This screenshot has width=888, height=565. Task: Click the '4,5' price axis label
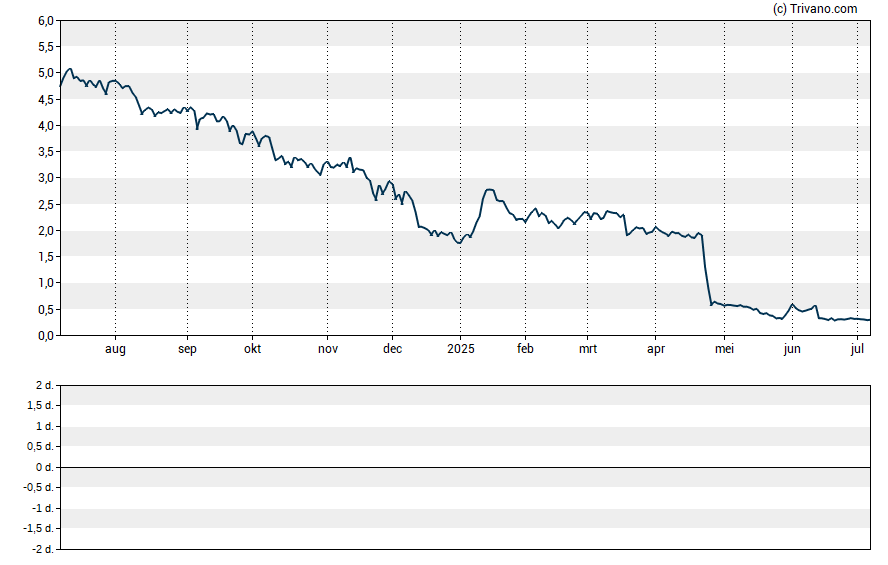(x=46, y=100)
